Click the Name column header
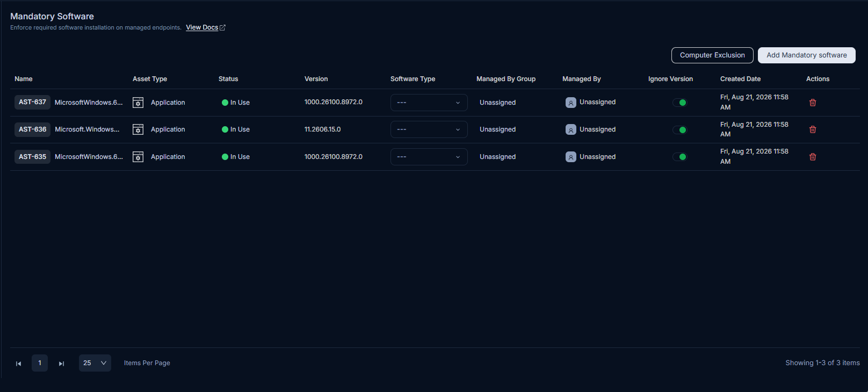Image resolution: width=868 pixels, height=392 pixels. coord(24,79)
